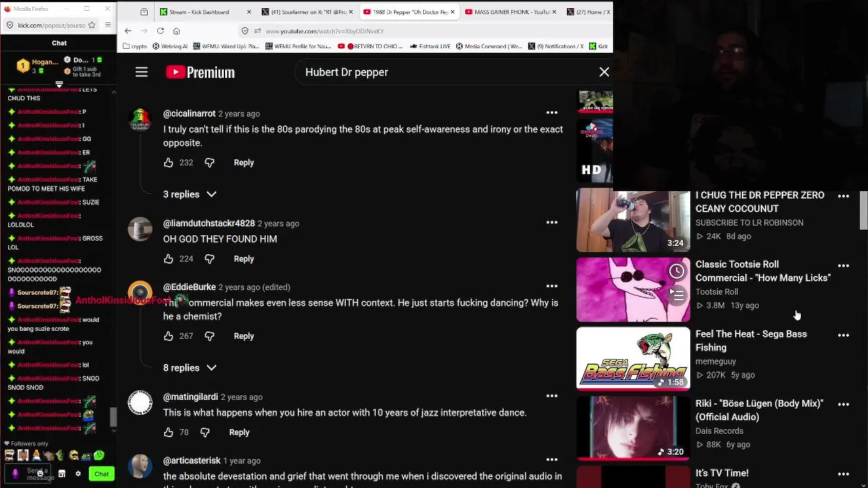Like the comment by @cicalinarrot
This screenshot has width=868, height=488.
click(x=168, y=163)
